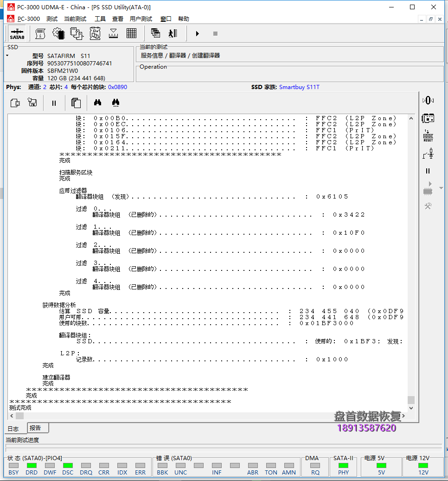Viewport: 448px width, 481px height.
Task: Click the RESET icon in right sidebar
Action: [428, 136]
